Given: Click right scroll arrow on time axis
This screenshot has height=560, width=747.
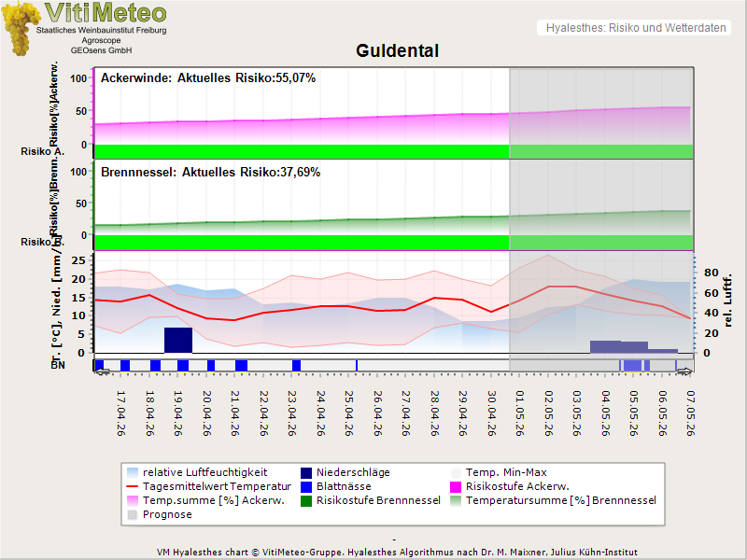Looking at the screenshot, I should (684, 371).
